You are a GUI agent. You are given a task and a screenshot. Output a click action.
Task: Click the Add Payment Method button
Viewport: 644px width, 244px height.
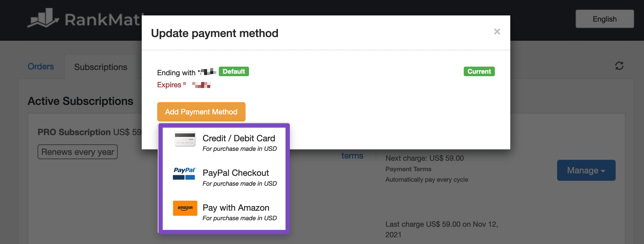(x=201, y=112)
